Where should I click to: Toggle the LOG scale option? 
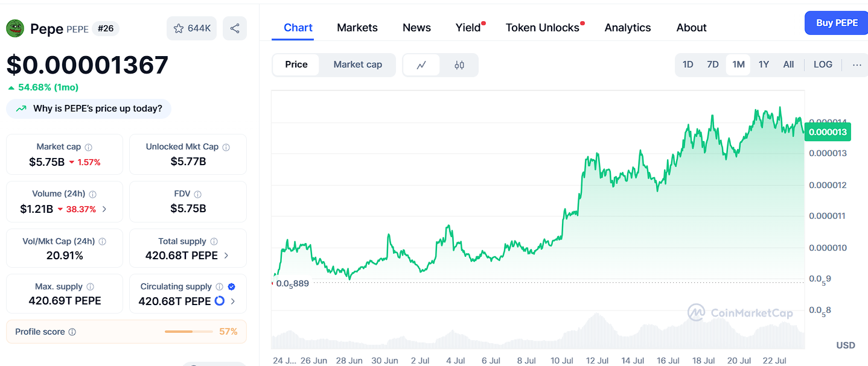tap(823, 65)
